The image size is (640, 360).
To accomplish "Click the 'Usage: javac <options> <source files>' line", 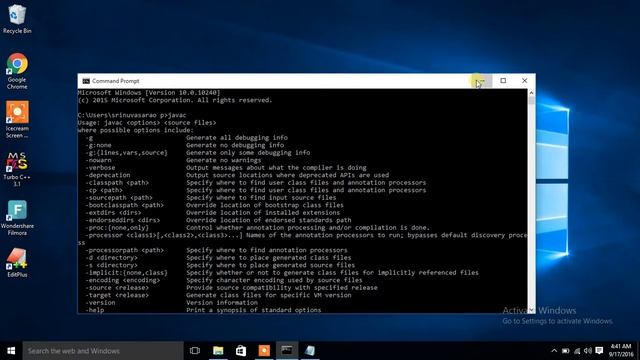I will (x=147, y=122).
